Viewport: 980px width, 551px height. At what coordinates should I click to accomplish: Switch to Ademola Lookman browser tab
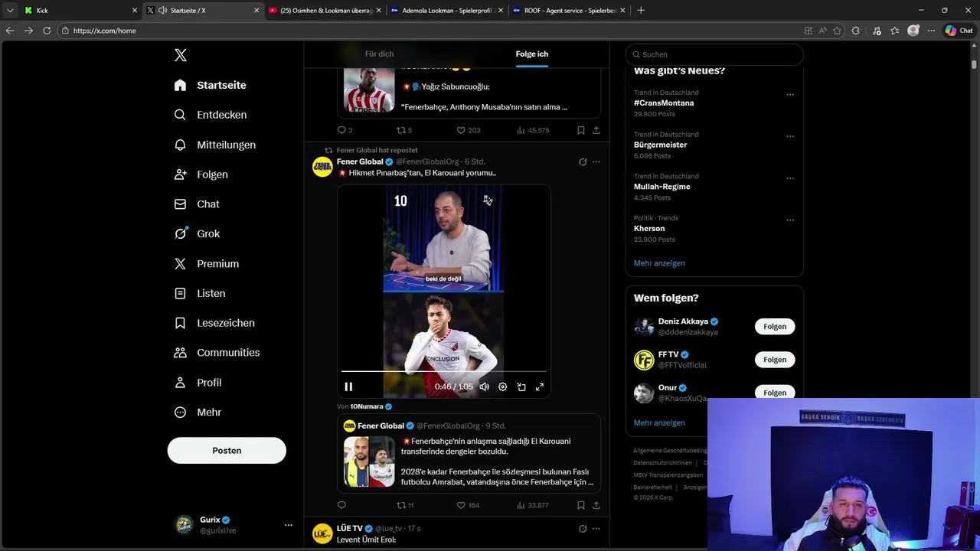click(446, 11)
